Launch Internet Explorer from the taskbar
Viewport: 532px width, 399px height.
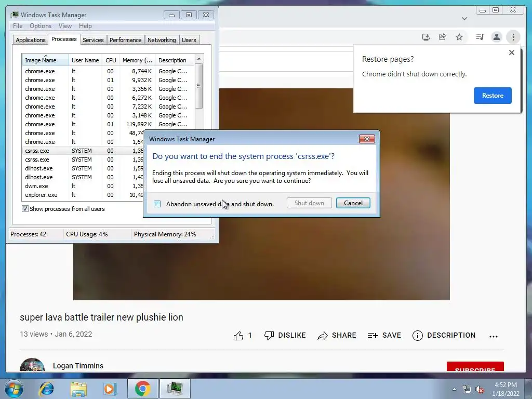click(x=46, y=389)
